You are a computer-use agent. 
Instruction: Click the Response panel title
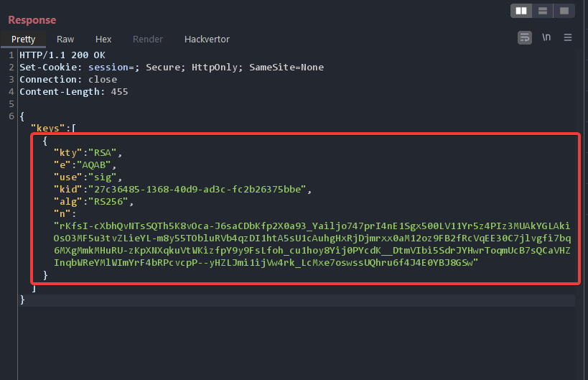32,19
